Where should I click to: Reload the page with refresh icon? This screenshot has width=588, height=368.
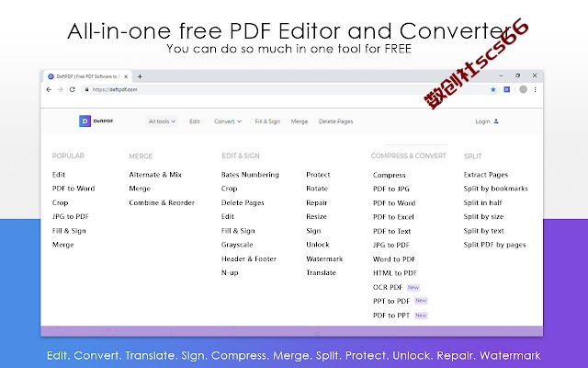73,89
